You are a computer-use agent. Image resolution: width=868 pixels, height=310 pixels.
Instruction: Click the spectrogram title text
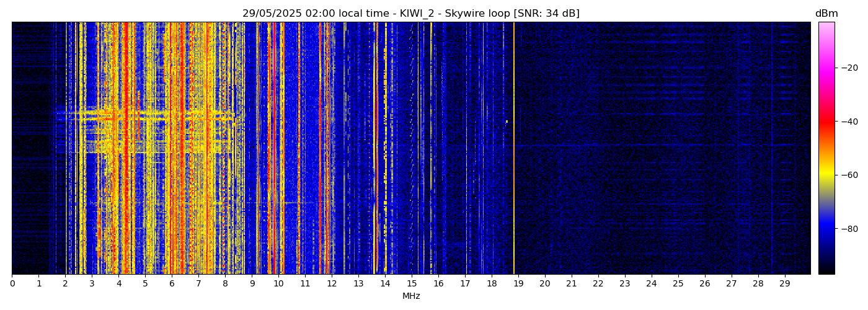coord(410,14)
